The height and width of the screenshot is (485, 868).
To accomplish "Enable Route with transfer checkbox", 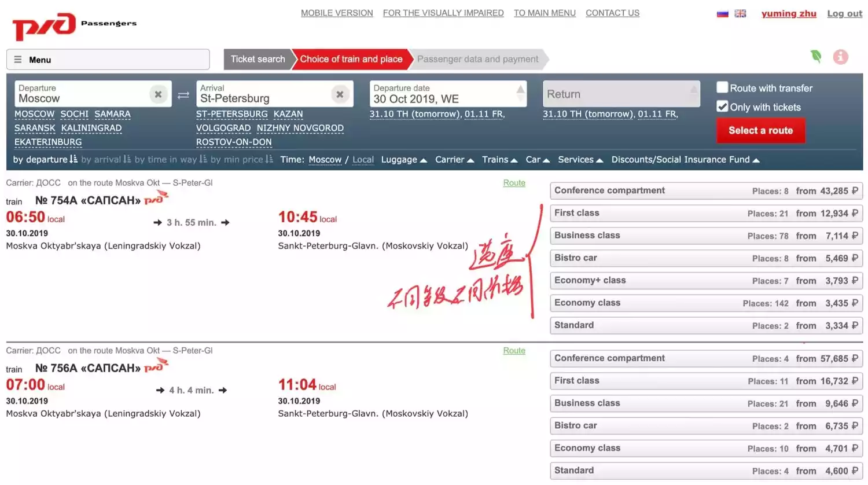I will coord(722,87).
